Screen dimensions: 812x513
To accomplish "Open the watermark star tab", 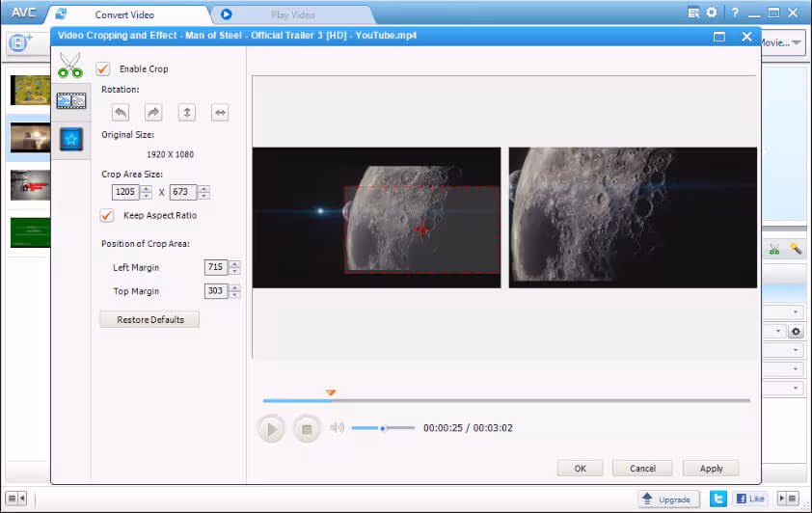I will coord(71,139).
